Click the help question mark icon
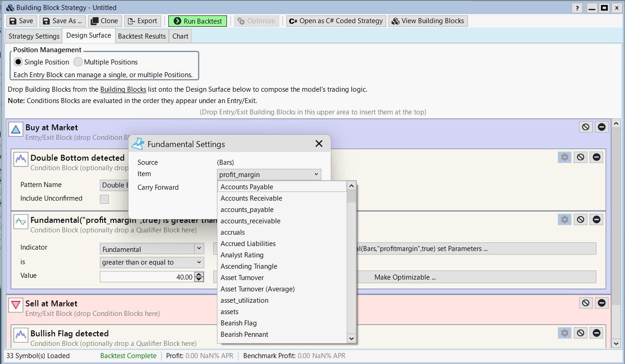The width and height of the screenshot is (625, 364). click(x=577, y=8)
